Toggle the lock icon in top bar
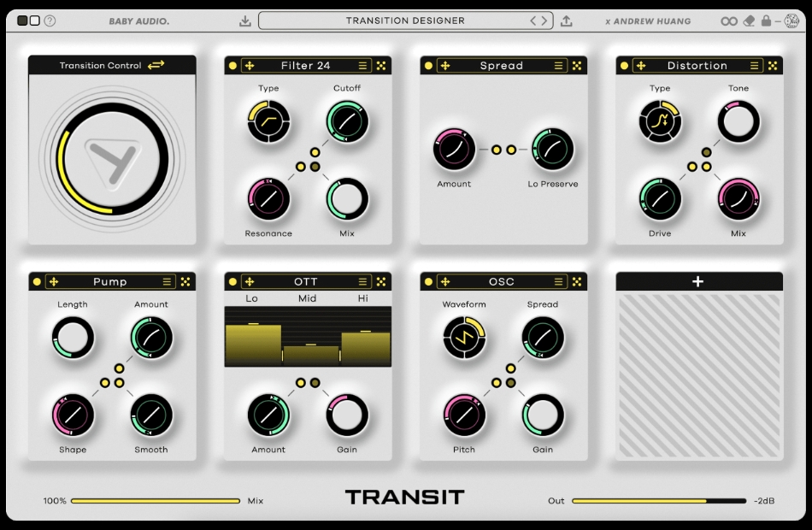The image size is (812, 530). [x=766, y=21]
